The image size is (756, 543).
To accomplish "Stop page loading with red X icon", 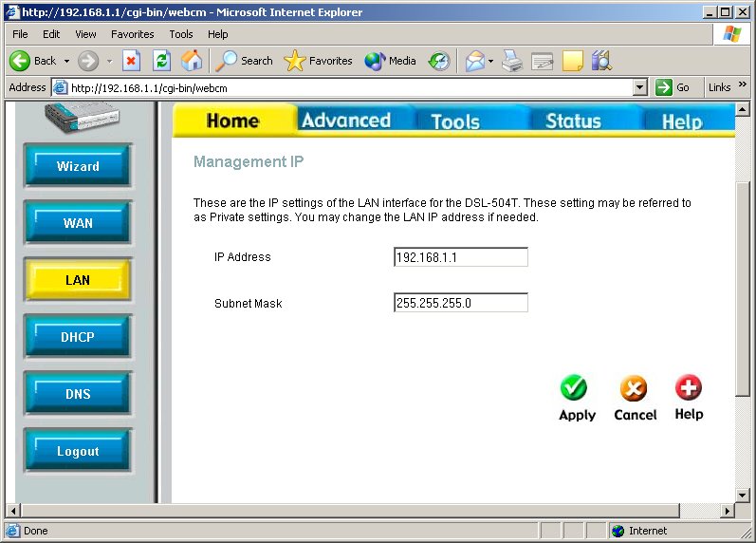I will tap(131, 61).
